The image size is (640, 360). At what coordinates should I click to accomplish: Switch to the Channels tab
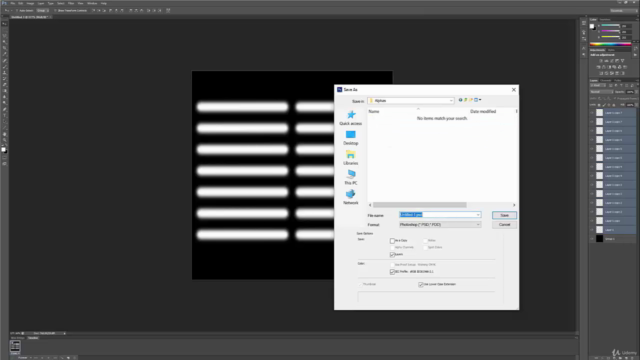[x=606, y=80]
